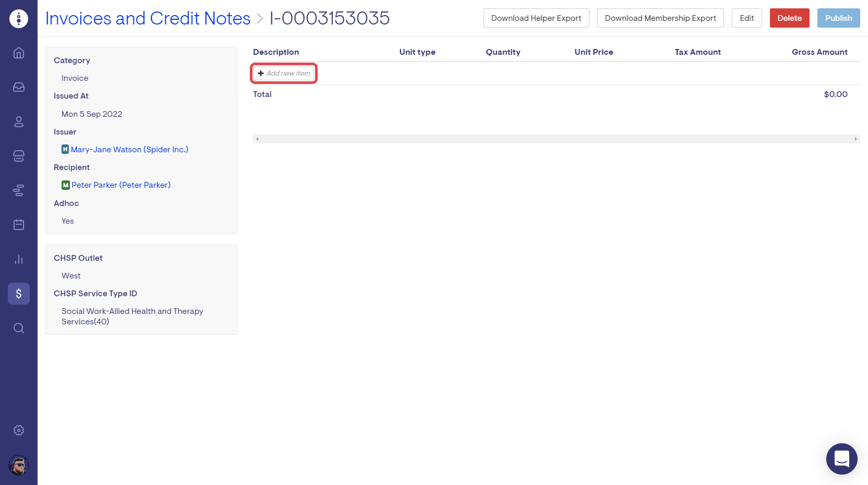The image size is (868, 485).
Task: Open the inbox tray icon in sidebar
Action: coord(19,87)
